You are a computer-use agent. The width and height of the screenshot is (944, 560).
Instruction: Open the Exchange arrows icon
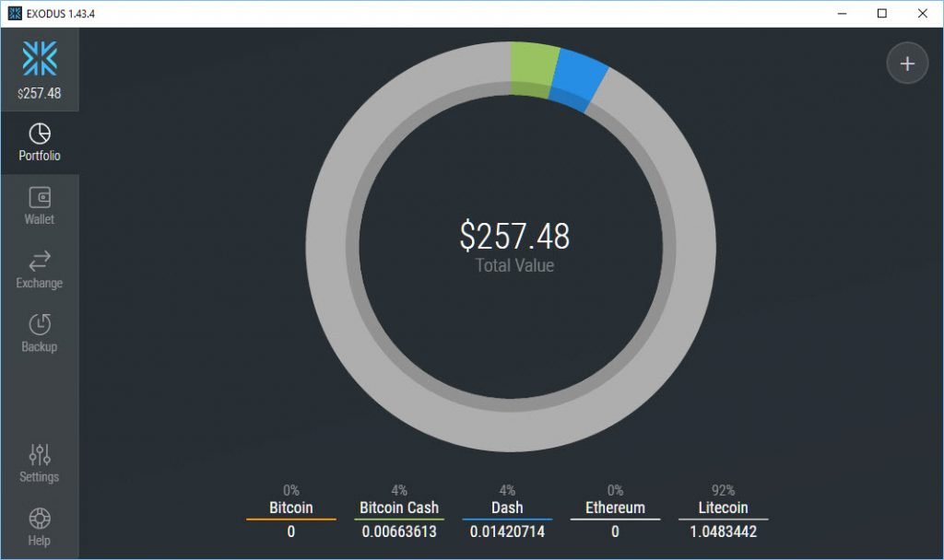coord(40,261)
